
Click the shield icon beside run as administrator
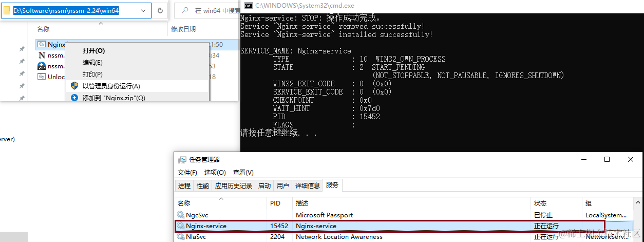pos(74,86)
